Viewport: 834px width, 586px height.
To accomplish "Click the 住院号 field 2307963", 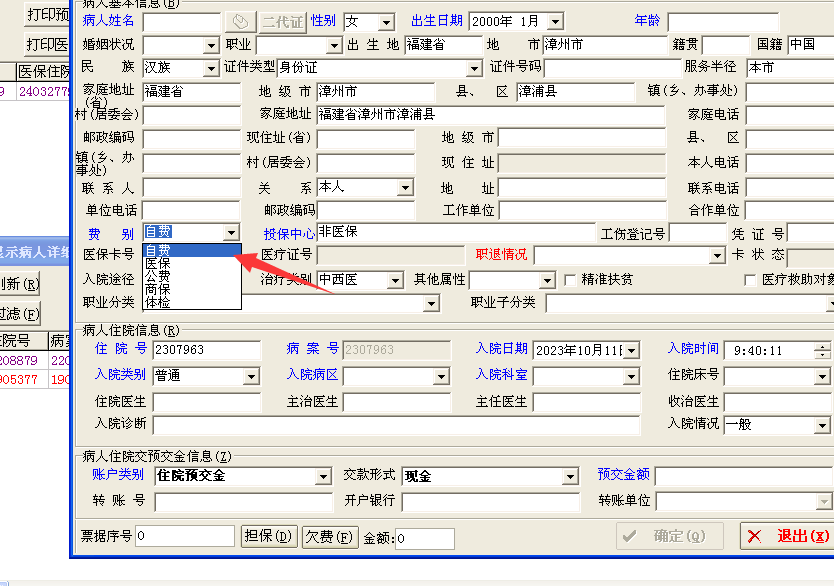I will tap(207, 350).
